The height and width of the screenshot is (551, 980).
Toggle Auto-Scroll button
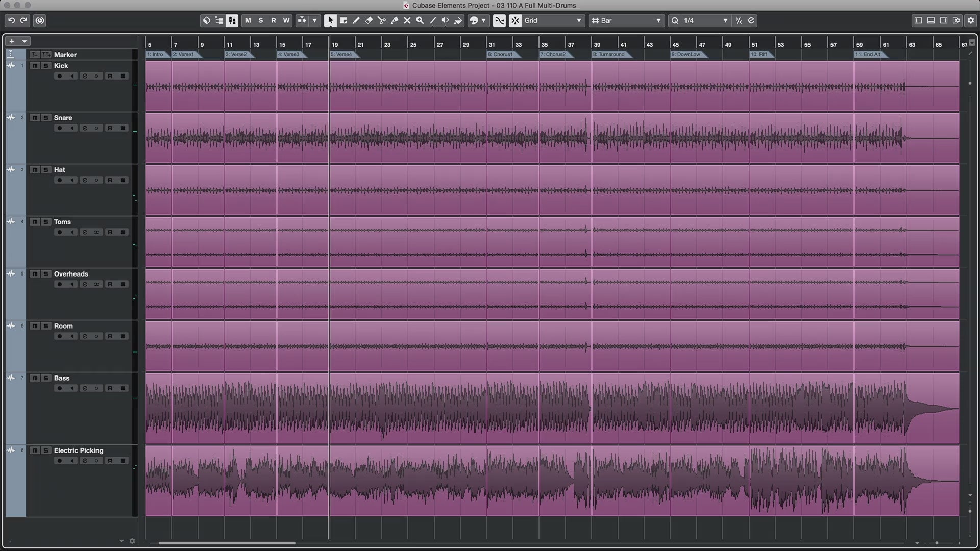(302, 20)
